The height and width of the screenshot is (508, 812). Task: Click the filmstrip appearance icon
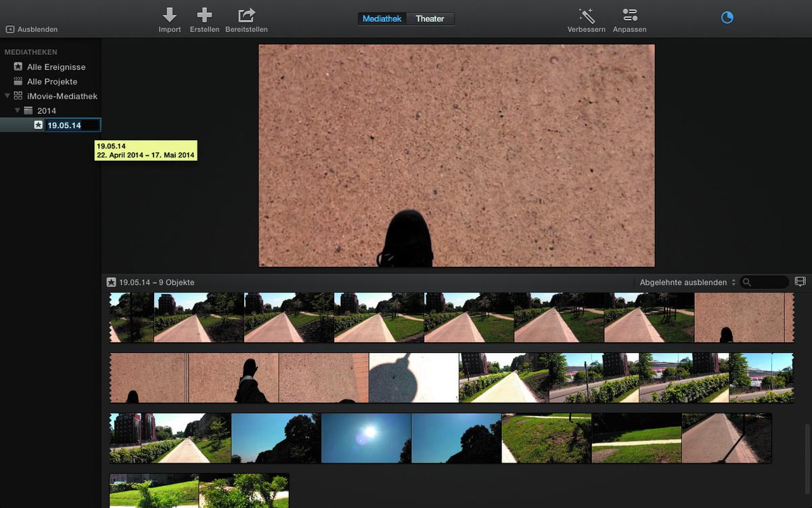[x=800, y=282]
